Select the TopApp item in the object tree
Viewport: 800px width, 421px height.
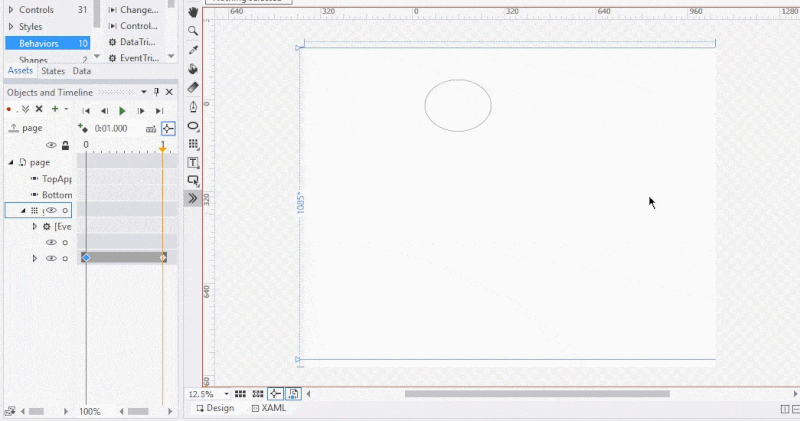(57, 179)
